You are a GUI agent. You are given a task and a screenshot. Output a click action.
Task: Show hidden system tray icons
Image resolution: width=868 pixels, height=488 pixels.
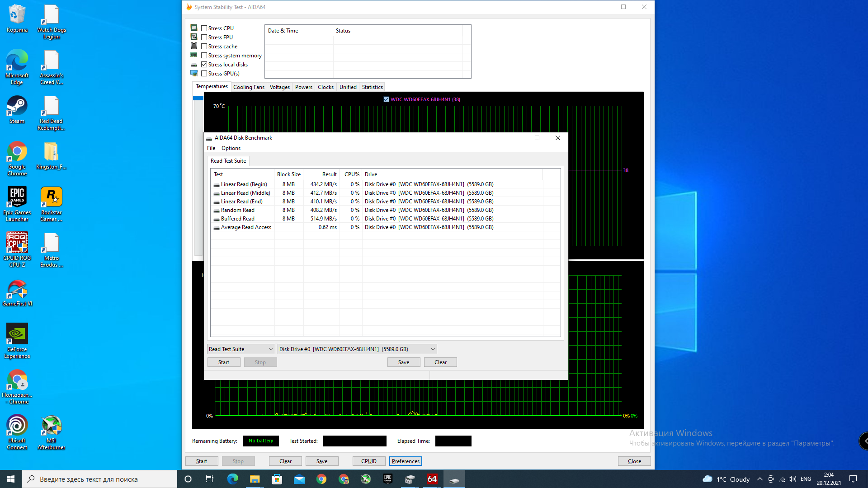tap(760, 479)
